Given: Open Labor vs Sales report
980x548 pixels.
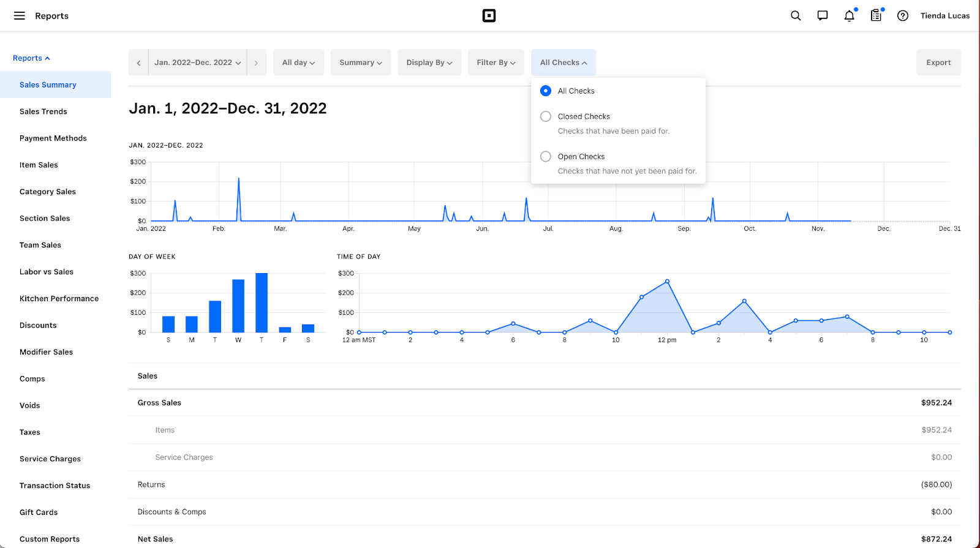Looking at the screenshot, I should pyautogui.click(x=47, y=272).
